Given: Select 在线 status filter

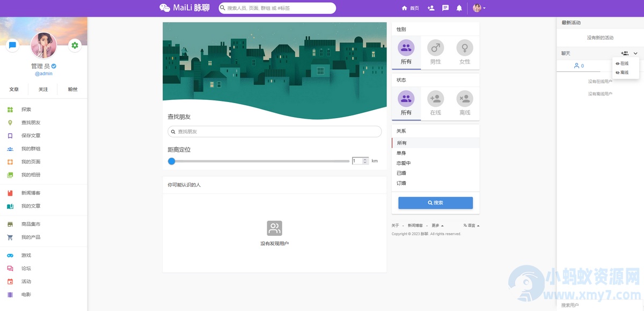Looking at the screenshot, I should [x=436, y=104].
